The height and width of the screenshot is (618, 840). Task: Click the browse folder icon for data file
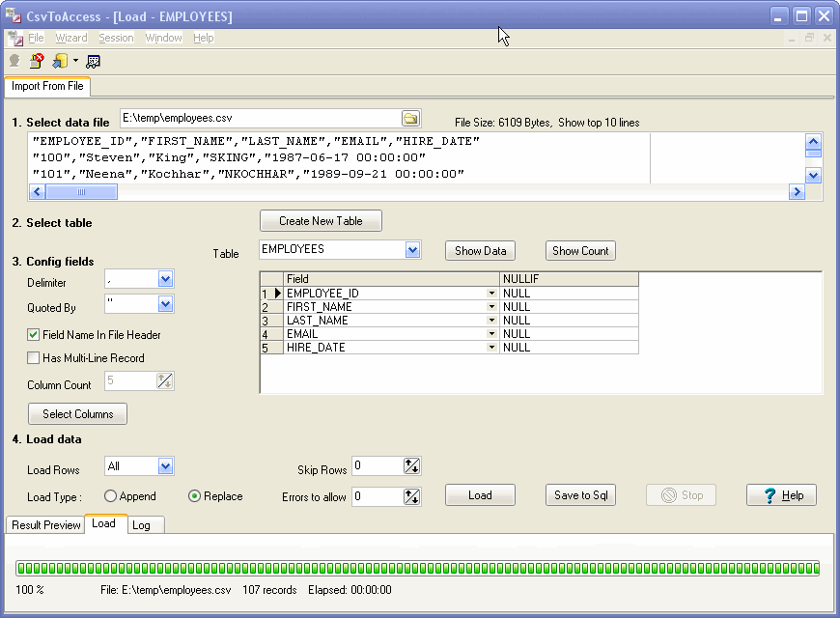click(410, 119)
